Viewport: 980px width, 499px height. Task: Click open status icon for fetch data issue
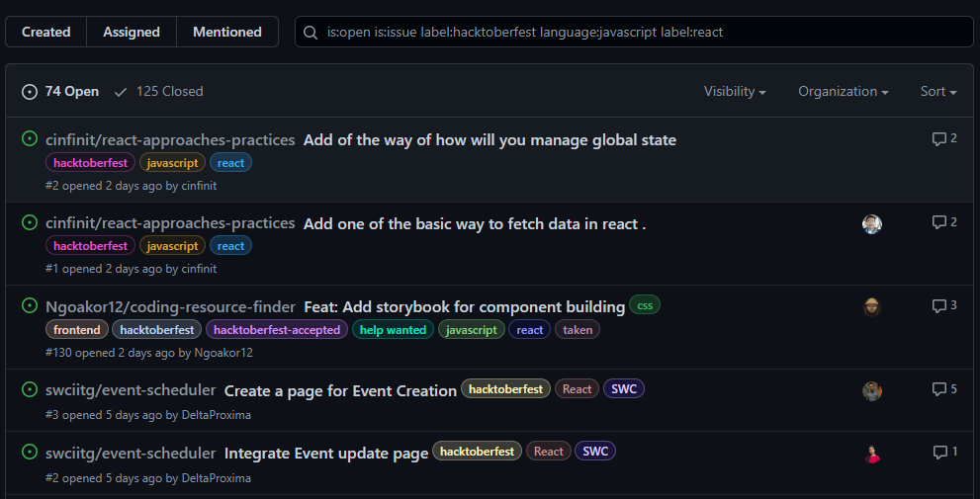pos(30,221)
